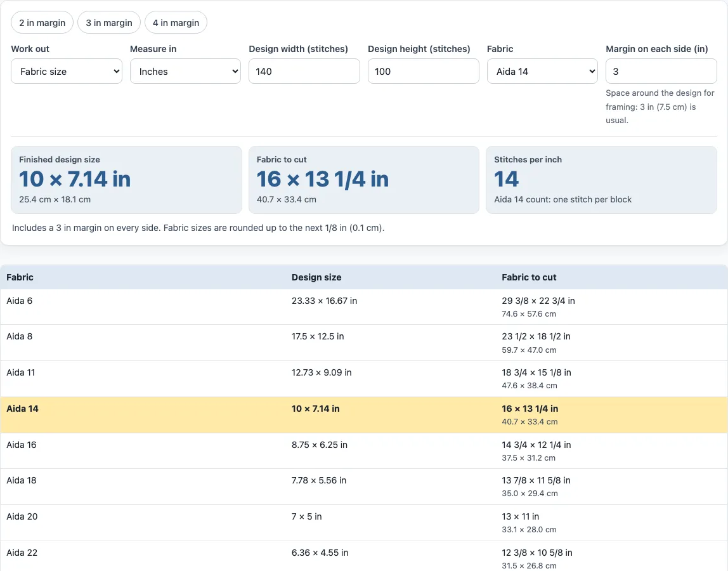This screenshot has height=571, width=728.
Task: Click the Design size column header
Action: [x=316, y=277]
